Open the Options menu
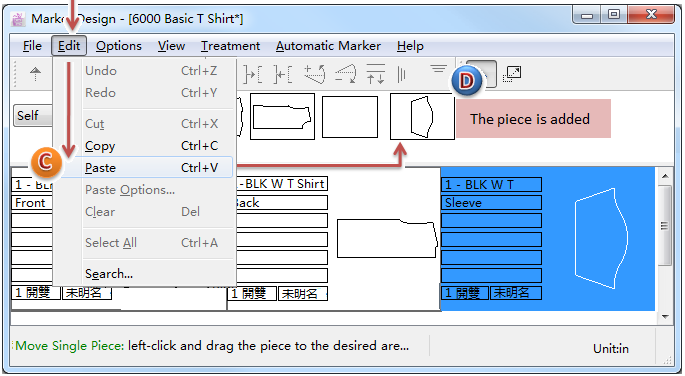 pyautogui.click(x=119, y=46)
